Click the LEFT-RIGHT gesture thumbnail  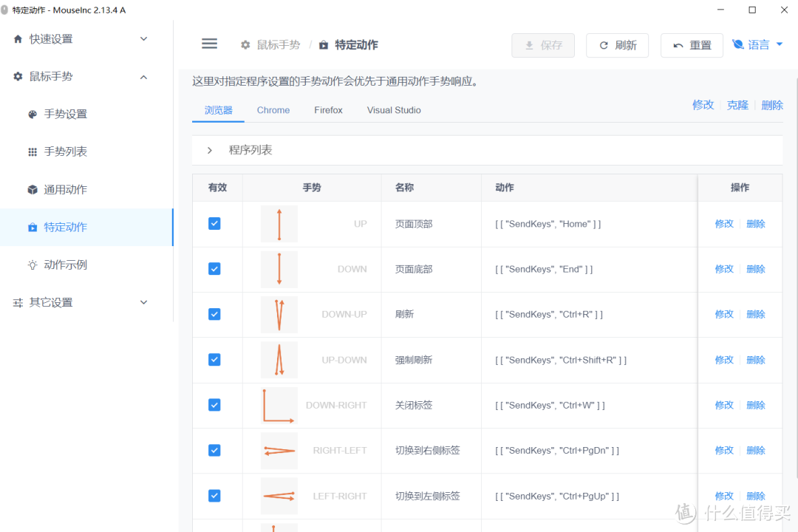click(279, 496)
